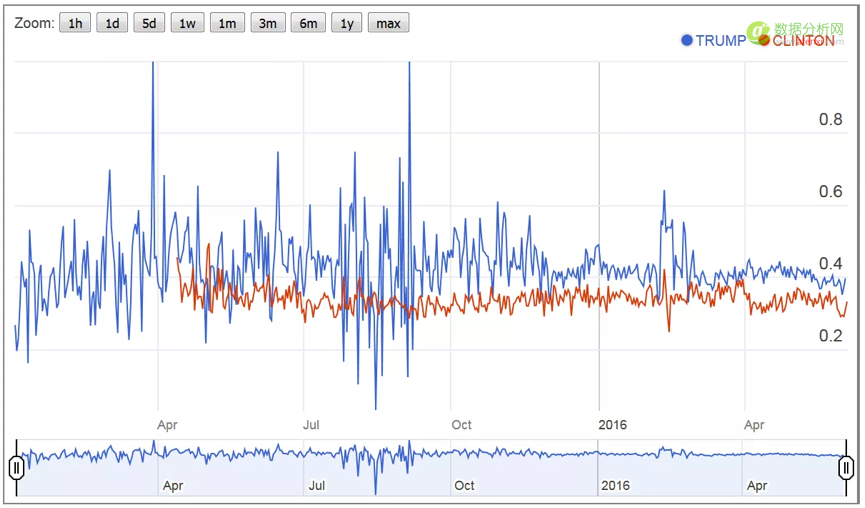Viewport: 865px width, 508px height.
Task: Click the 0.8 y-axis value
Action: click(x=830, y=120)
